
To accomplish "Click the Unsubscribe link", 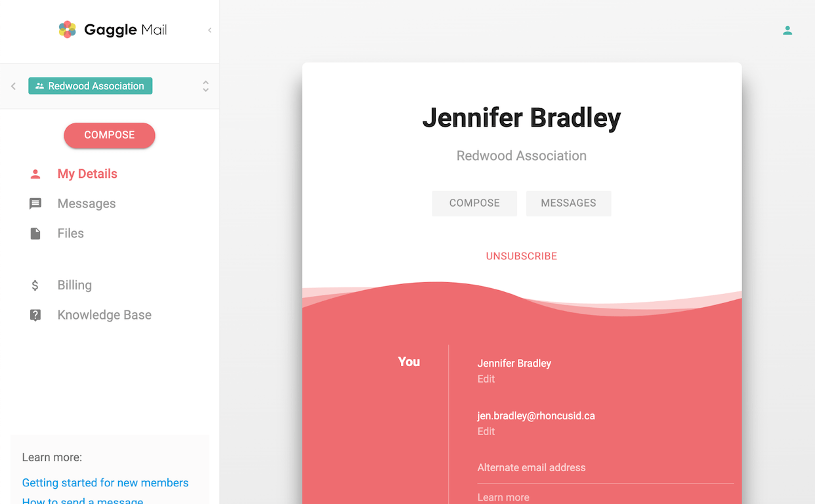I will 521,256.
